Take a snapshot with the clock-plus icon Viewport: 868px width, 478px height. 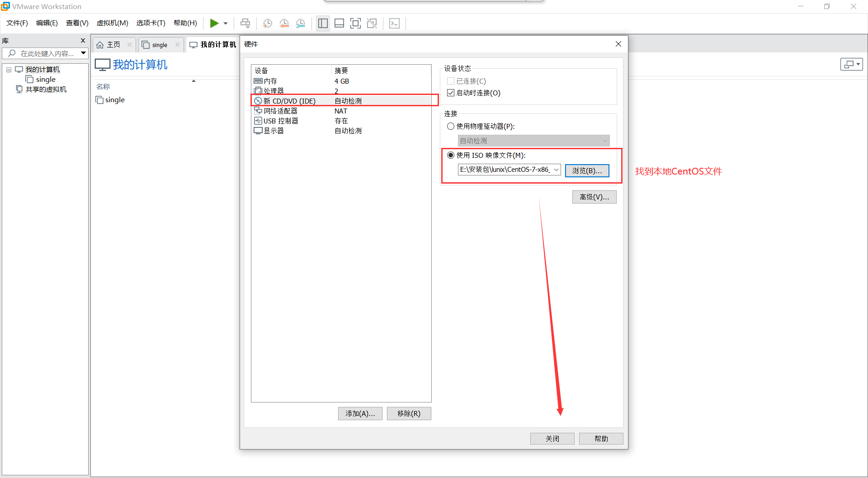pos(268,24)
